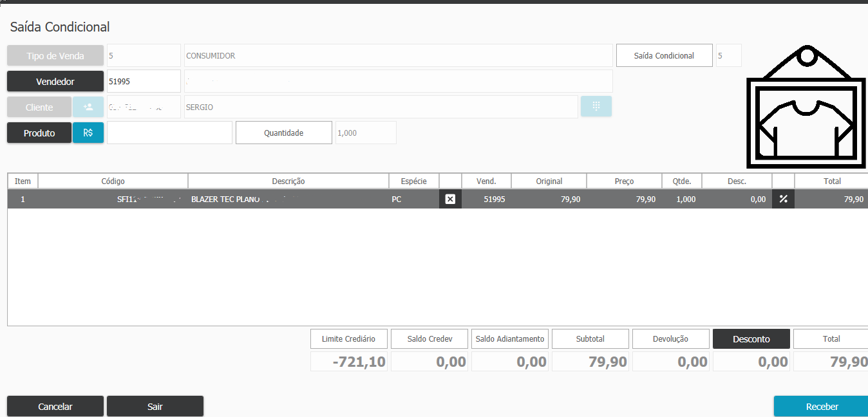Click the CONSUMIDOR sale type field
Viewport: 868px width, 417px height.
(x=399, y=55)
